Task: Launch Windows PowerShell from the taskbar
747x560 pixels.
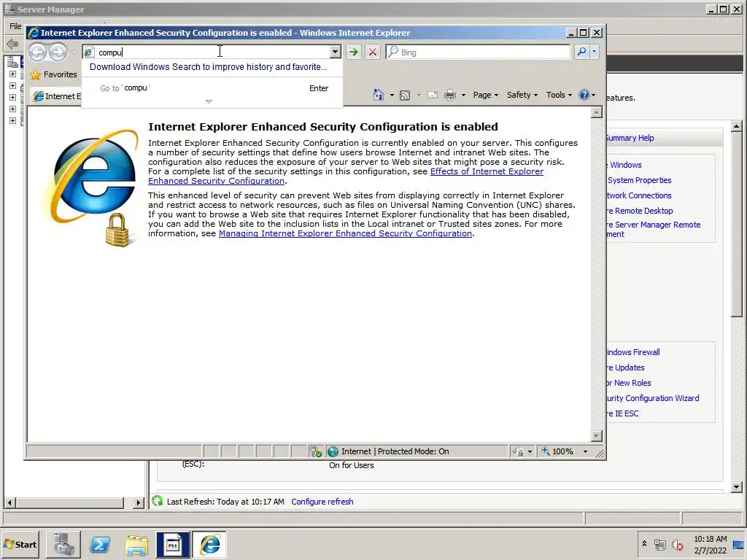Action: pyautogui.click(x=99, y=544)
